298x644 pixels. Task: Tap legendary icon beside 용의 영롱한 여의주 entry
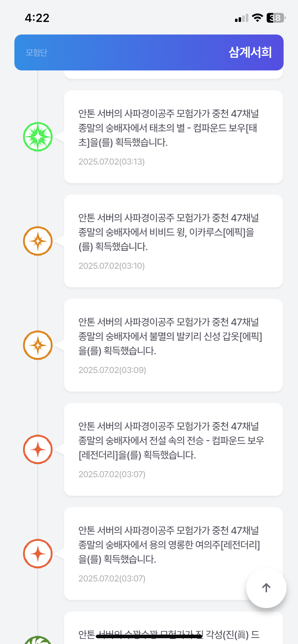[38, 554]
